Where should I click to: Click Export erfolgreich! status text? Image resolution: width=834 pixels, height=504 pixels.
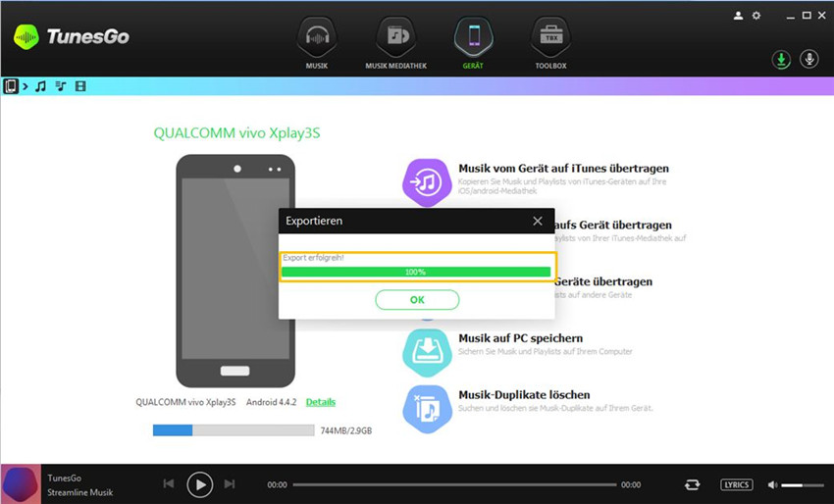click(313, 258)
